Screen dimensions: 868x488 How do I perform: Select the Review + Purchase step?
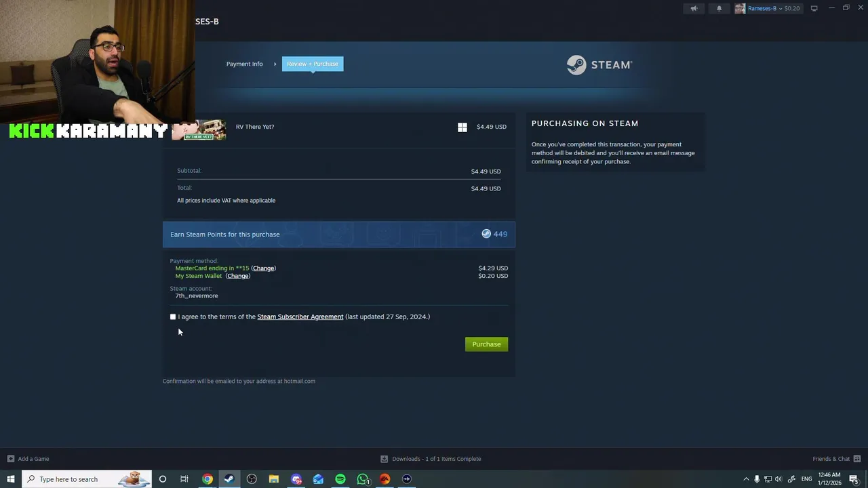click(313, 64)
